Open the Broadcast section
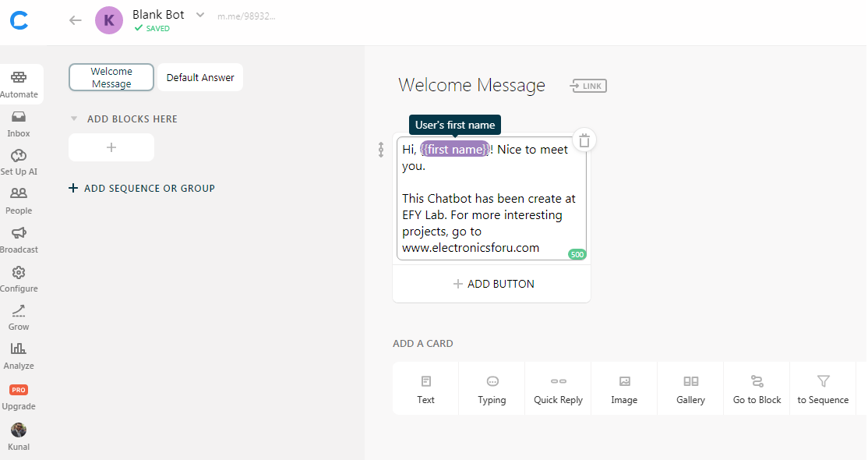Image resolution: width=868 pixels, height=460 pixels. (x=19, y=239)
